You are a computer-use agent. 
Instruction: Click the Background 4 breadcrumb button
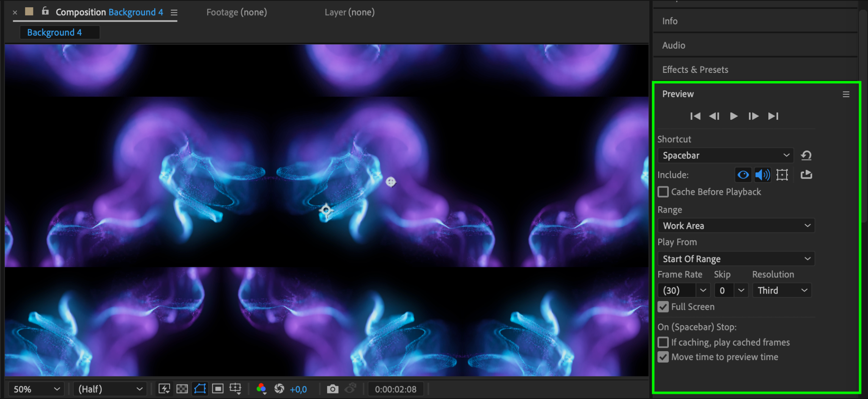[60, 33]
